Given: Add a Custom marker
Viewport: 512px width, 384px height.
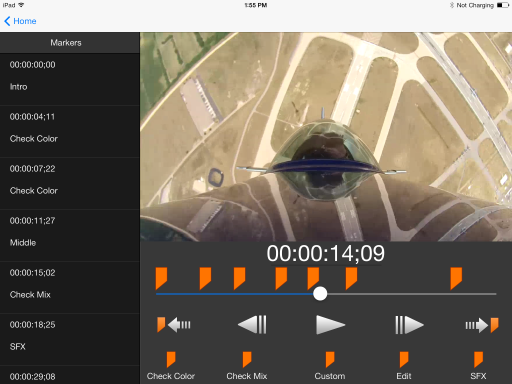Looking at the screenshot, I should point(330,366).
